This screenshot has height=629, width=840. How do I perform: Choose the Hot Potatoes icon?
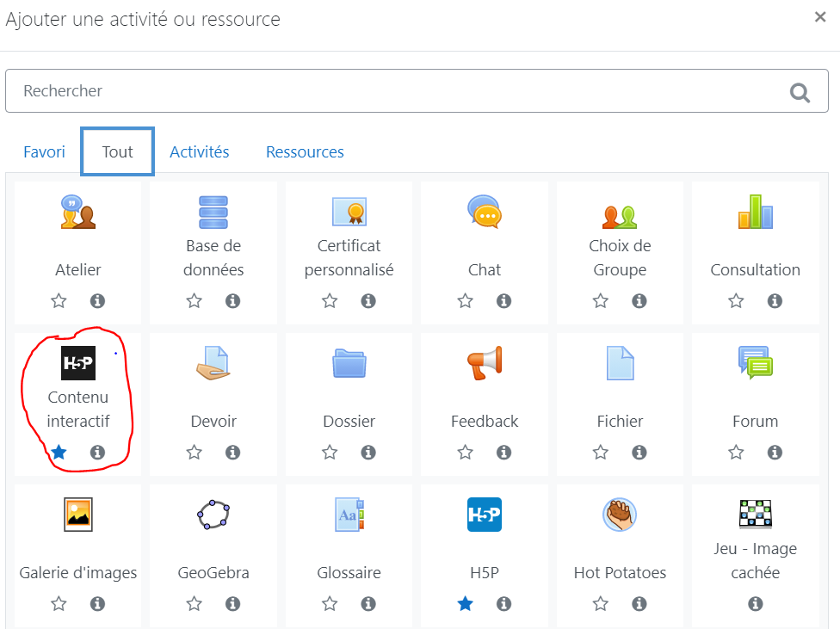pyautogui.click(x=620, y=515)
